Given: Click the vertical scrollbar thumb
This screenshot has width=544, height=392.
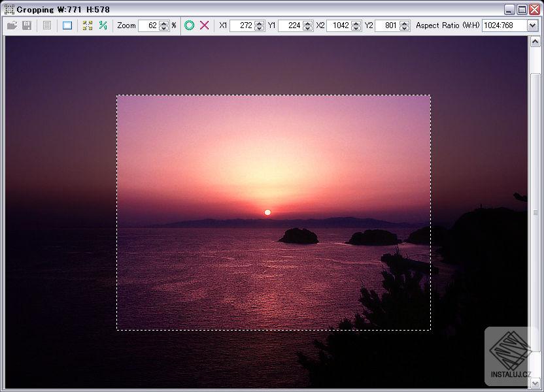Looking at the screenshot, I should (x=535, y=212).
